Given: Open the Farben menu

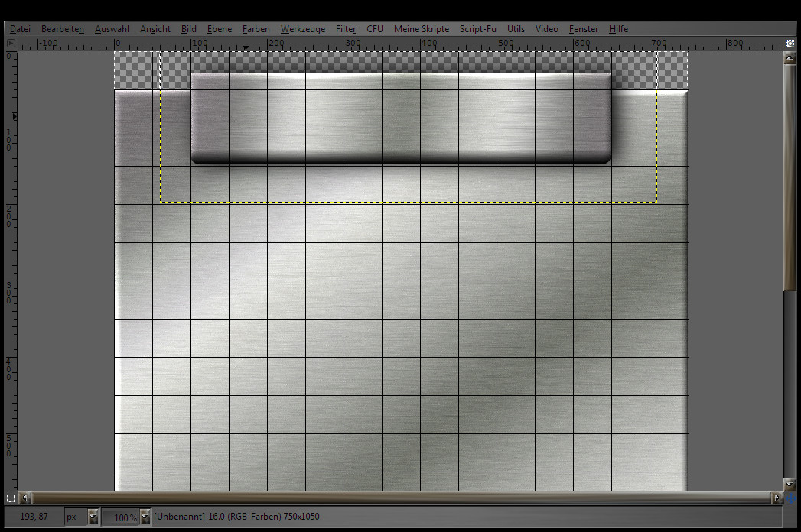Looking at the screenshot, I should coord(256,29).
